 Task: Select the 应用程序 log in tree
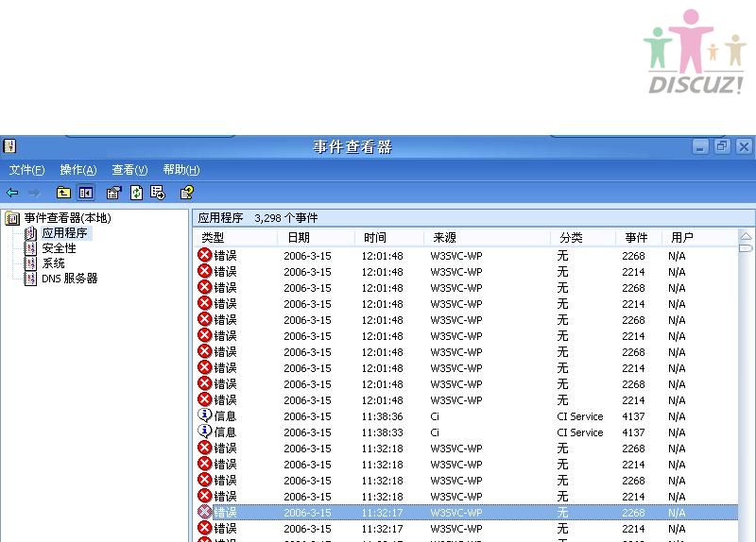pyautogui.click(x=64, y=233)
